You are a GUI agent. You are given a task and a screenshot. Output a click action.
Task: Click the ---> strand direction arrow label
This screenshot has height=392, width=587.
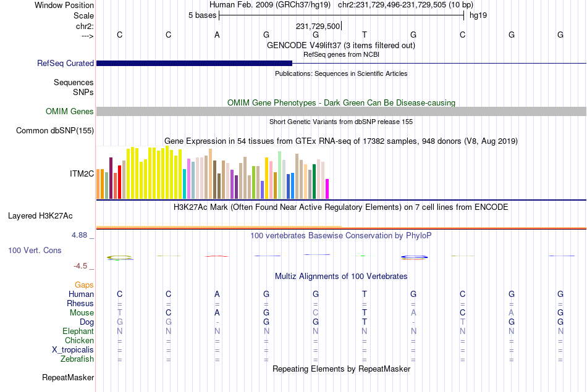[x=88, y=36]
